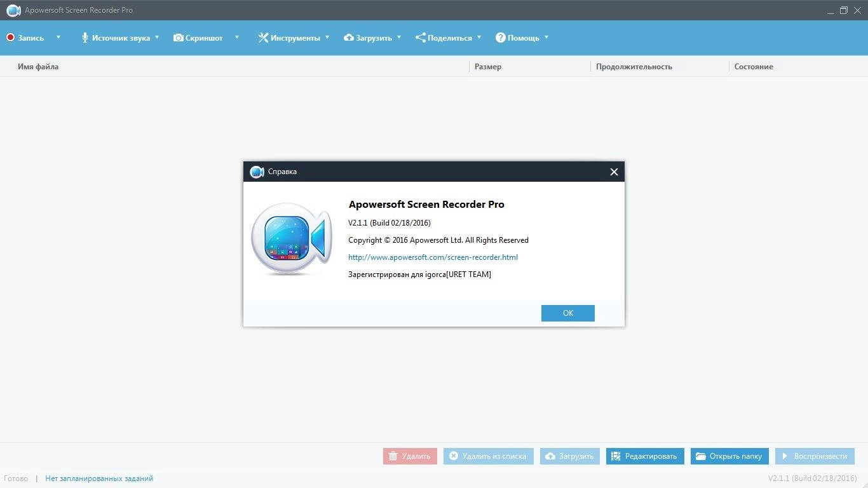Click the Зарегистрирован для igorca text

tap(419, 274)
